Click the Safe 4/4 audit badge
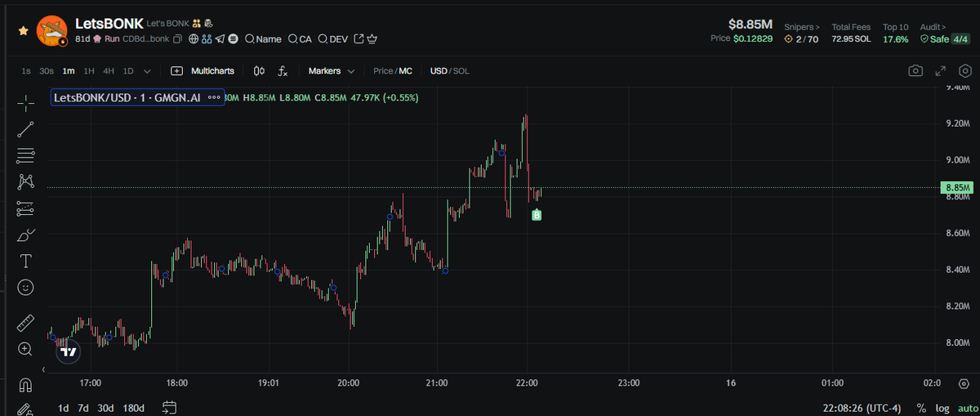 click(946, 38)
